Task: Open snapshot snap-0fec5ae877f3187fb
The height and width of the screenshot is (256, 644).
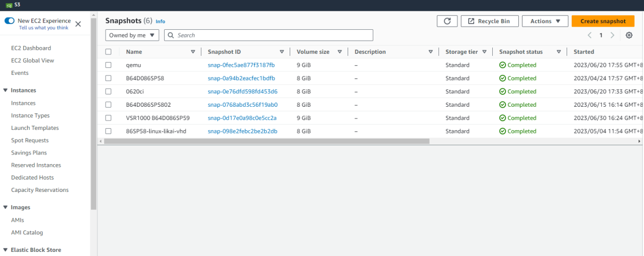Action: (241, 65)
